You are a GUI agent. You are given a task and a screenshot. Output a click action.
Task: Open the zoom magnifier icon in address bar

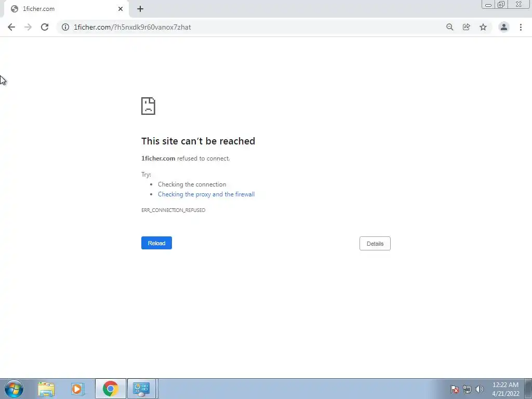pyautogui.click(x=449, y=27)
